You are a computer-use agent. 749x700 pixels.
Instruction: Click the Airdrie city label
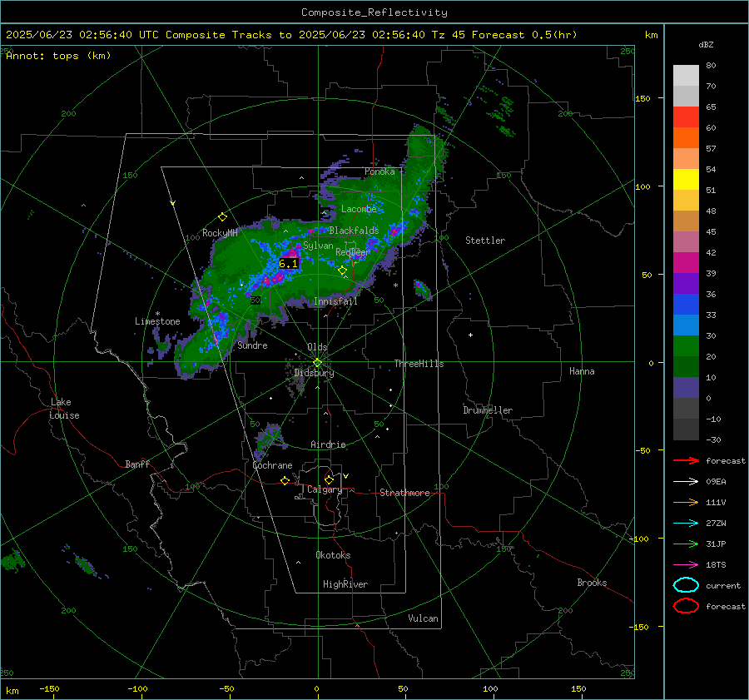point(328,444)
